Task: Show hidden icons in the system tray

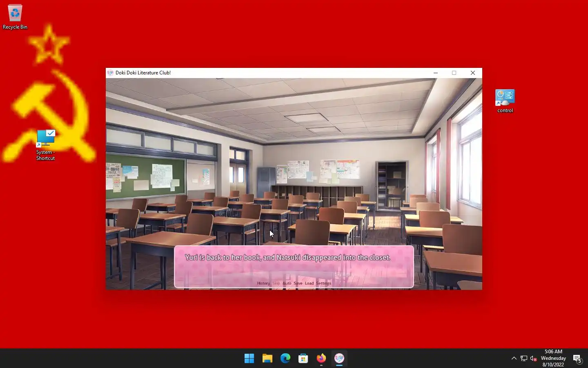Action: [514, 358]
